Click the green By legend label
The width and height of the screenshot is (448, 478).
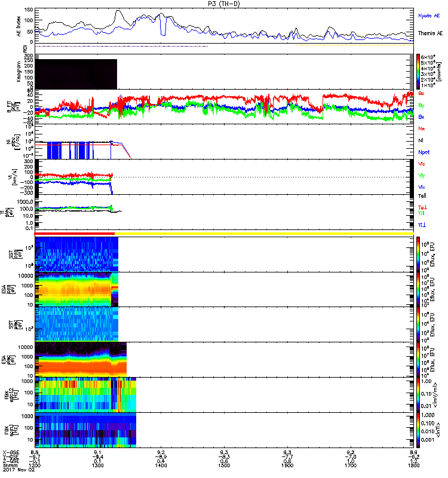[x=422, y=105]
